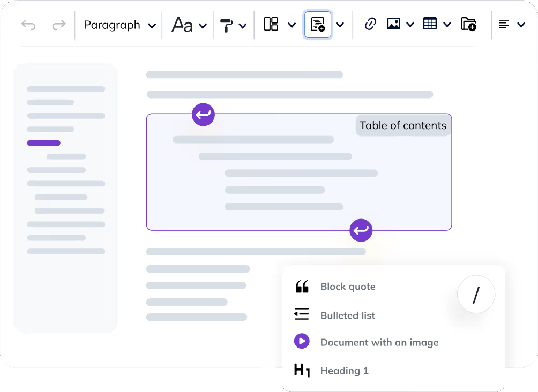The width and height of the screenshot is (538, 392).
Task: Click the insert image icon
Action: tap(394, 24)
